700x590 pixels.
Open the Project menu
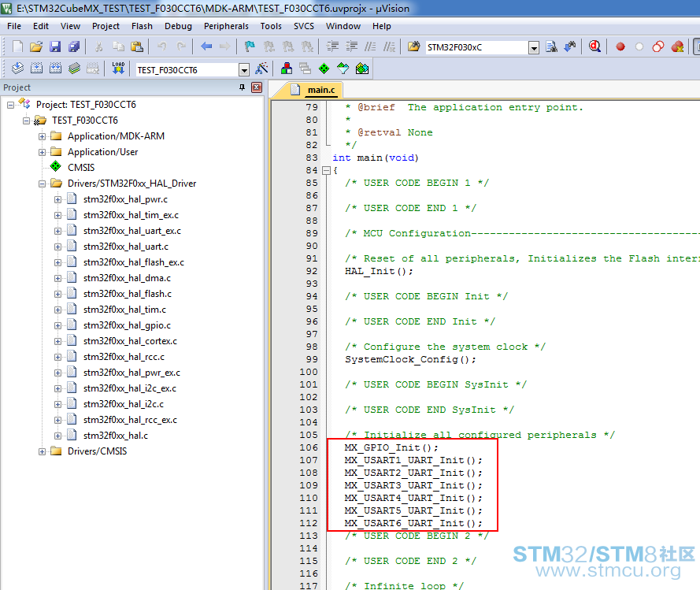(x=106, y=26)
